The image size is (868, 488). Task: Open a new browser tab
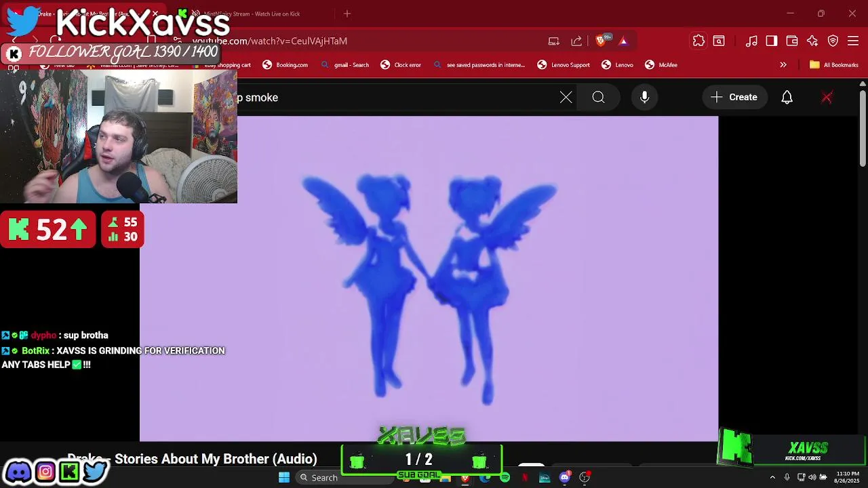point(347,14)
